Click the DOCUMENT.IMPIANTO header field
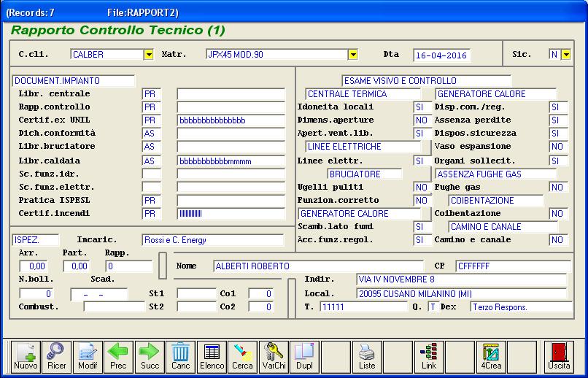588x378 pixels. 74,81
